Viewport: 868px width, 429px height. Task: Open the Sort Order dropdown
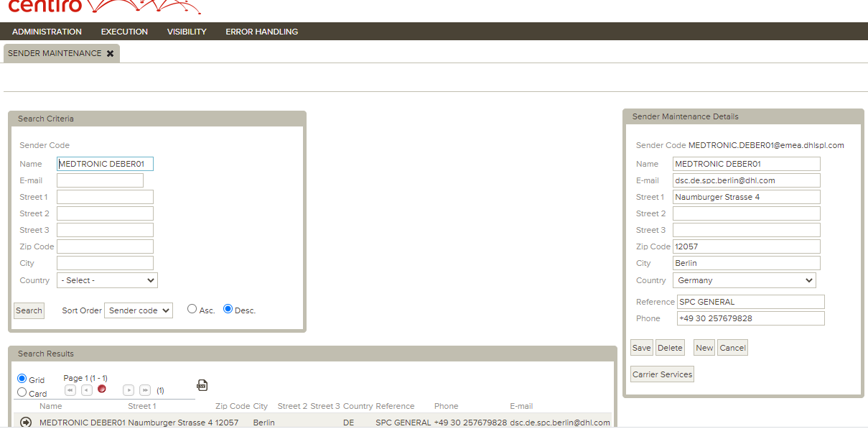(139, 310)
